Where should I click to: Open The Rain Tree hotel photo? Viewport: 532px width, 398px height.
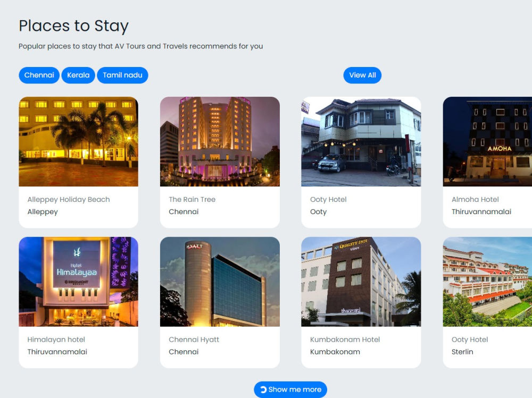tap(220, 141)
